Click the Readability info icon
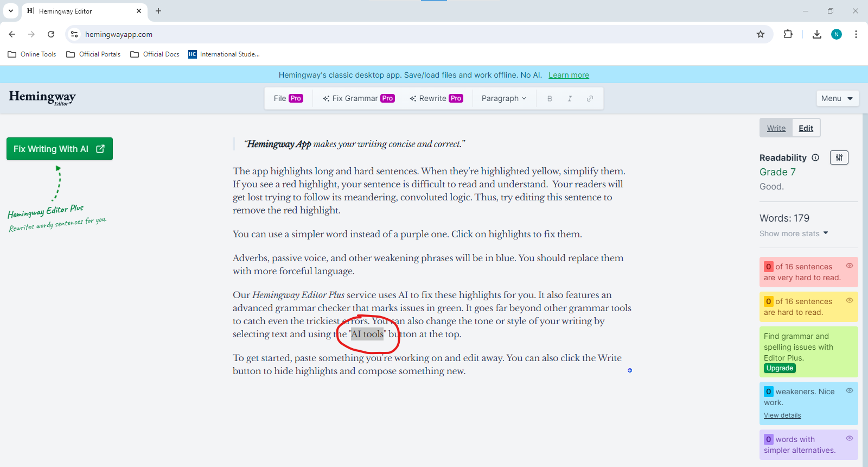Screen dimensions: 868x467 pyautogui.click(x=815, y=157)
